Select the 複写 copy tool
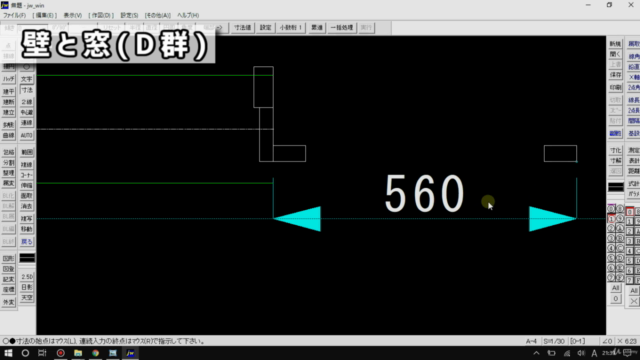This screenshot has height=360, width=640. [x=27, y=219]
